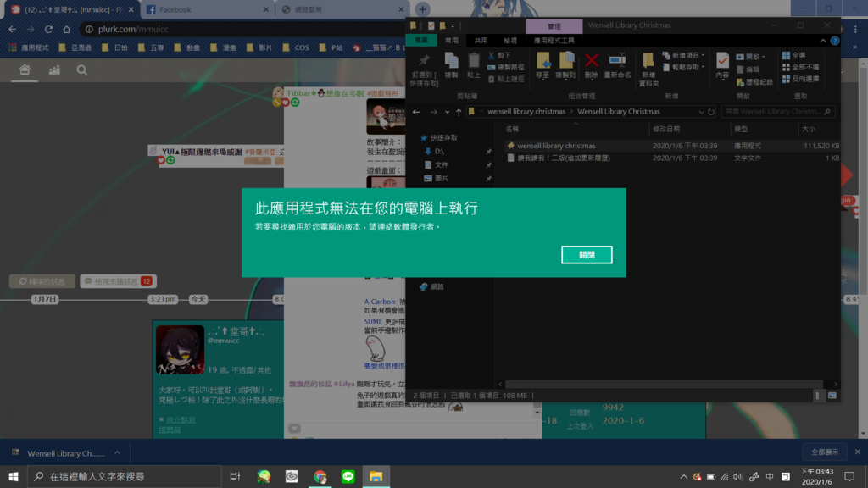Open the 檔案 File tab in Explorer
868x488 pixels.
pos(421,41)
